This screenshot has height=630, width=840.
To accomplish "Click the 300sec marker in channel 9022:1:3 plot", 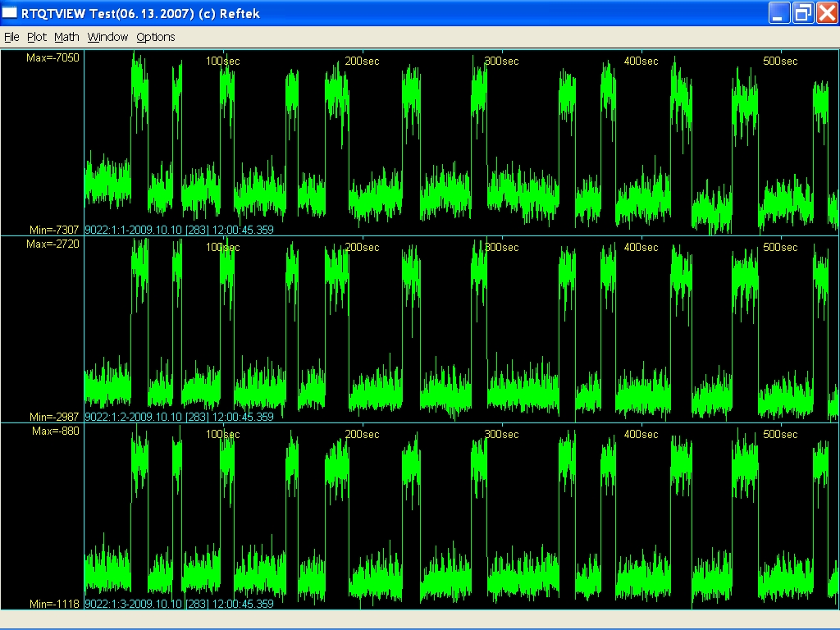I will [x=501, y=435].
